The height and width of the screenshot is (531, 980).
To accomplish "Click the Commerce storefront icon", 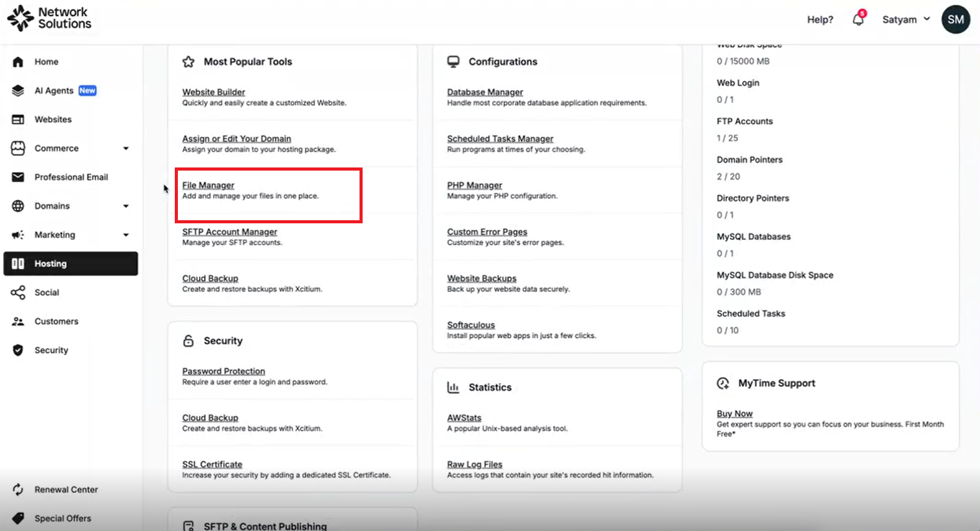I will click(18, 148).
